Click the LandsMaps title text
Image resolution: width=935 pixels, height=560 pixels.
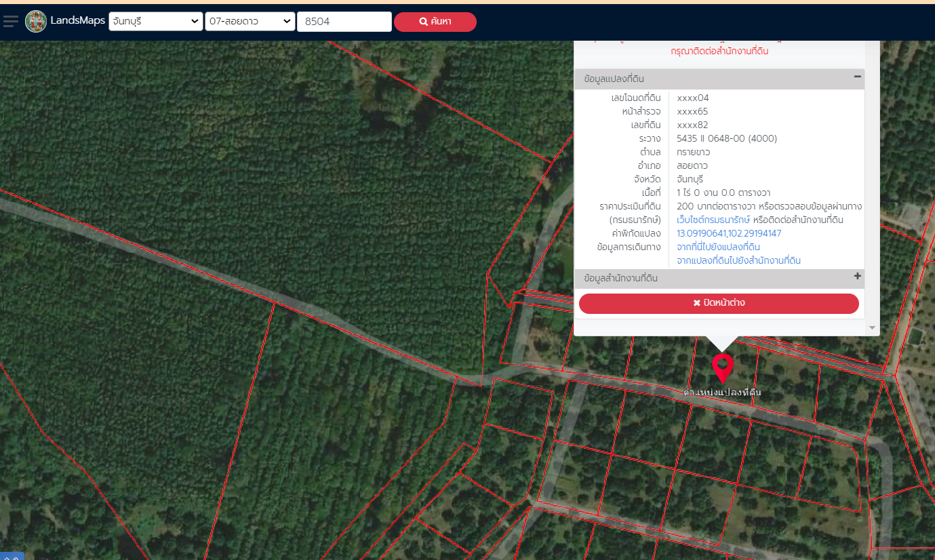pyautogui.click(x=77, y=21)
